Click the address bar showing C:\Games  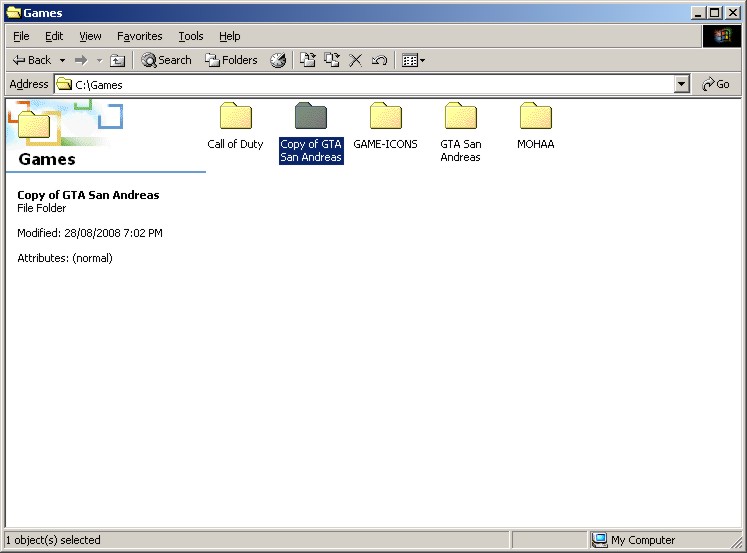(x=364, y=85)
